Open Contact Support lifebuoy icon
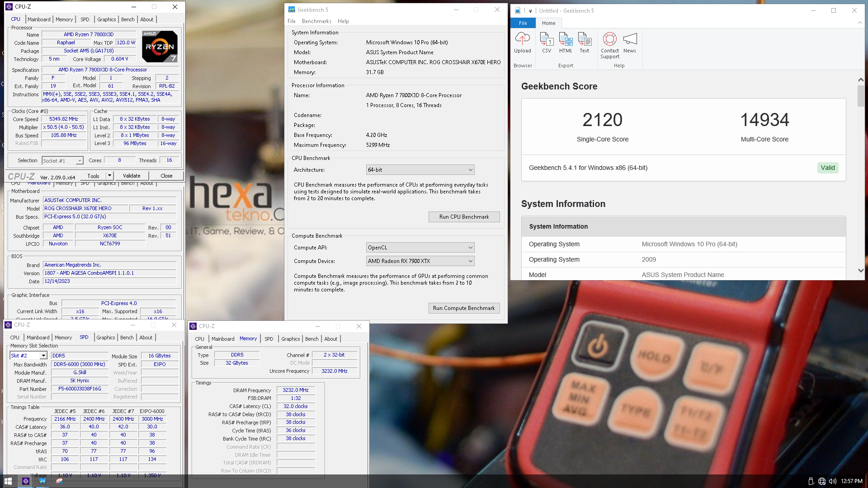 coord(610,39)
